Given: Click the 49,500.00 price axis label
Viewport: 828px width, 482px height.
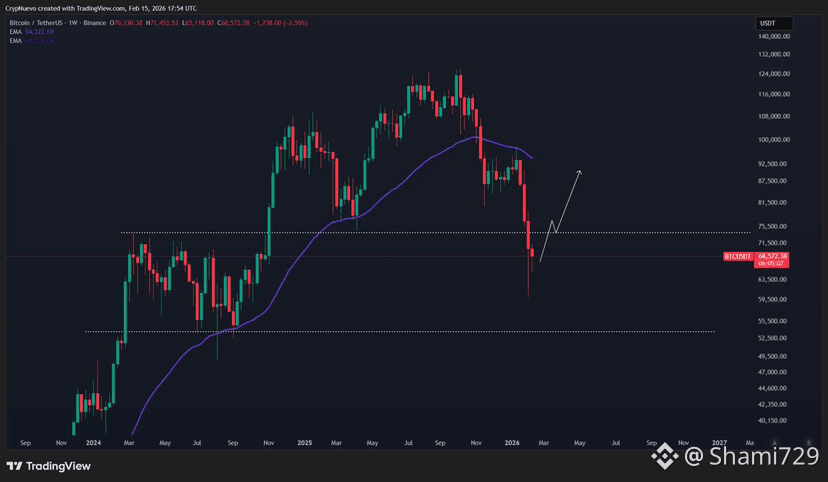Looking at the screenshot, I should [x=775, y=356].
